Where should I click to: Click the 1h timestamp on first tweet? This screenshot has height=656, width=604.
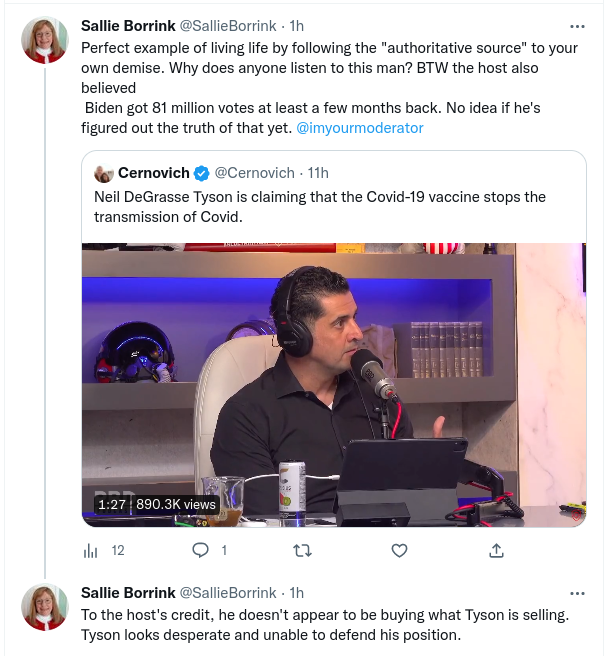point(296,27)
